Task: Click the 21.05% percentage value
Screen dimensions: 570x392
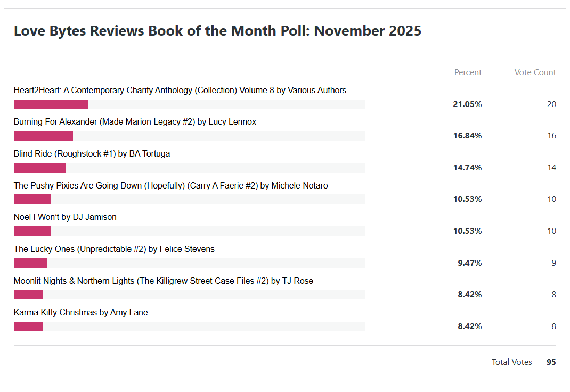Action: click(467, 104)
